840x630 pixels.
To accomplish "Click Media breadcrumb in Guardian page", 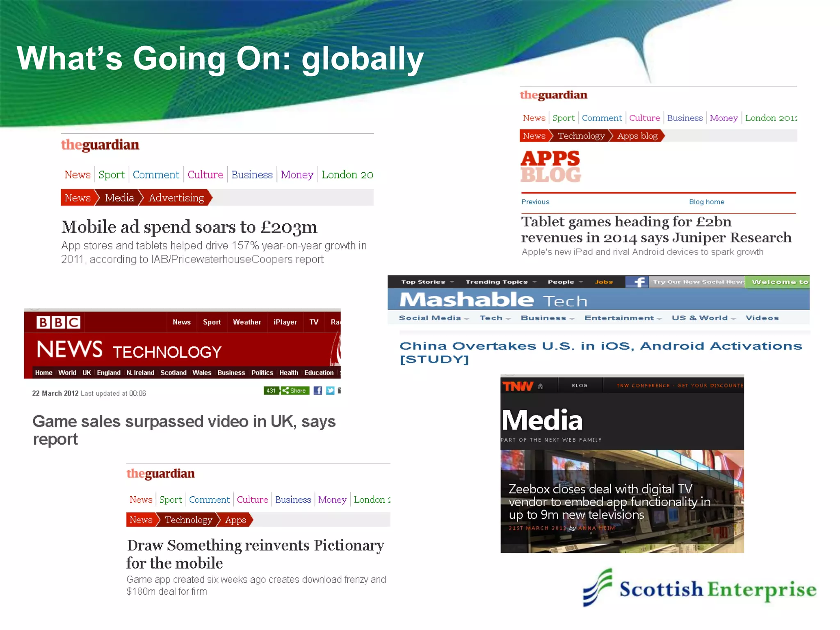I will (119, 198).
